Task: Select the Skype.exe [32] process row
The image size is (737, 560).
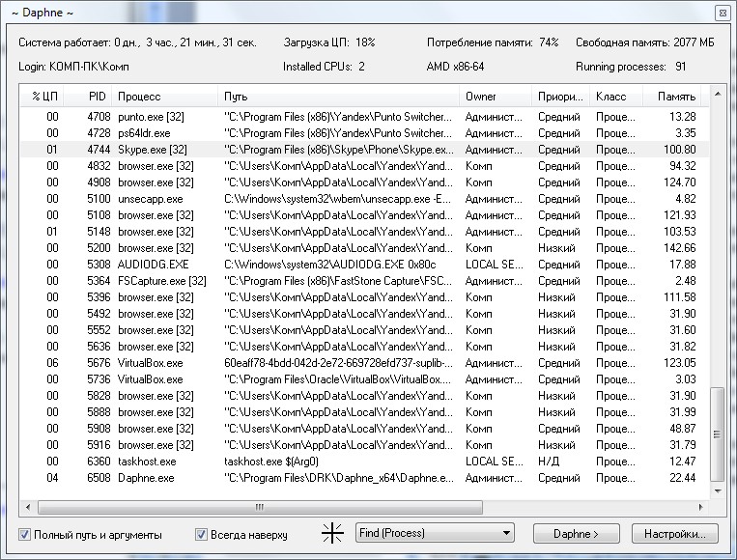Action: pos(364,150)
